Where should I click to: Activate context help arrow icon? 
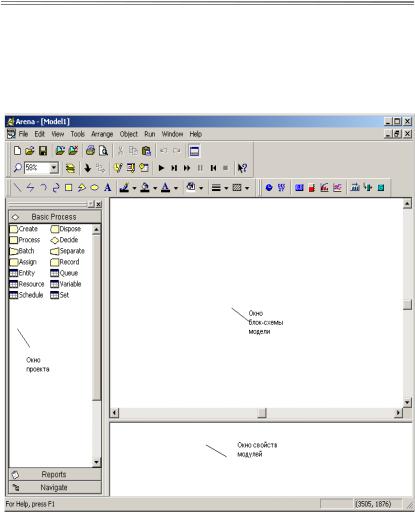pyautogui.click(x=242, y=168)
